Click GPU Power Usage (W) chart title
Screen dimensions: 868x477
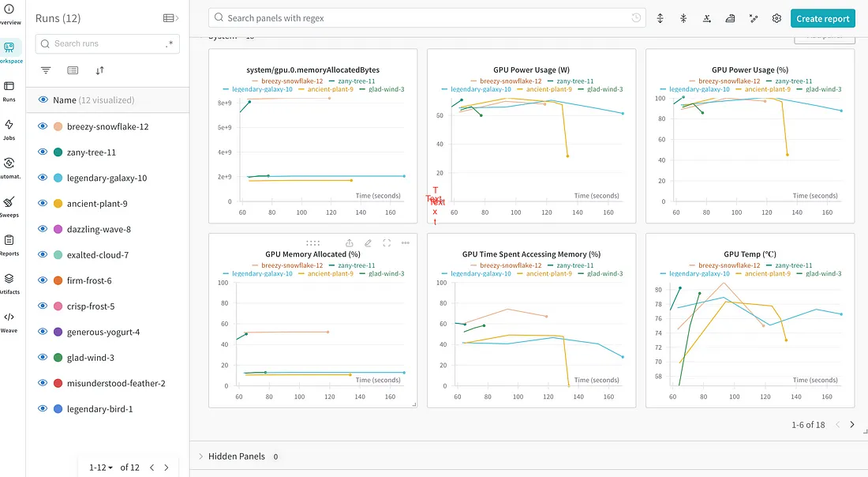531,69
